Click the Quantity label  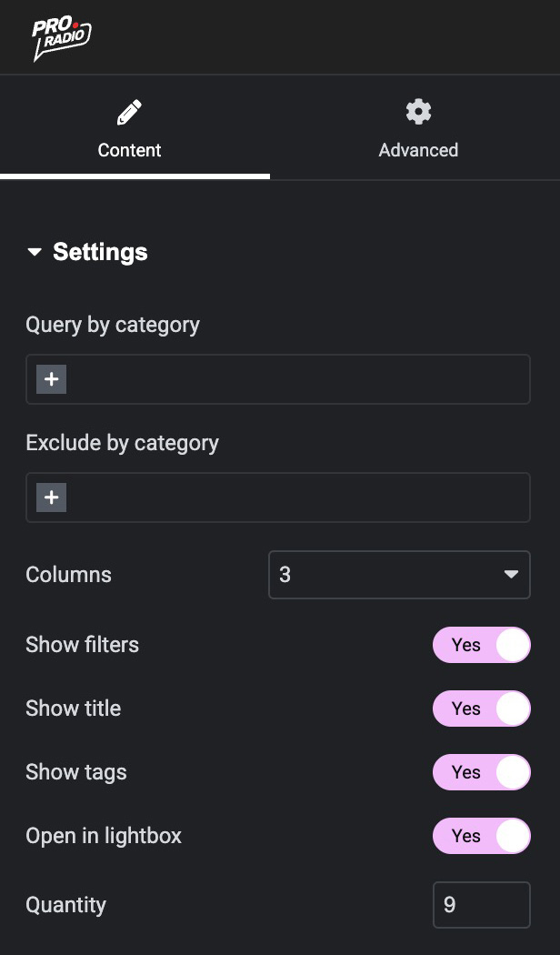click(65, 905)
